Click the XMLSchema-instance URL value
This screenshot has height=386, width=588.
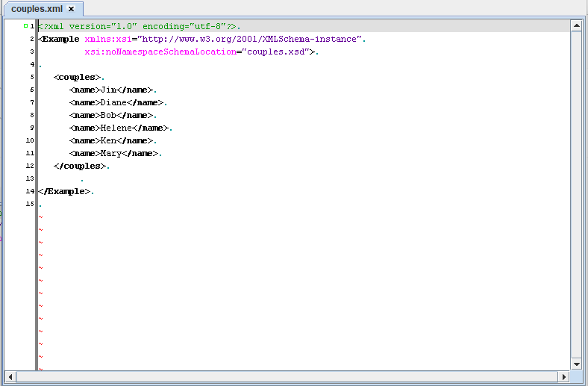[249, 39]
